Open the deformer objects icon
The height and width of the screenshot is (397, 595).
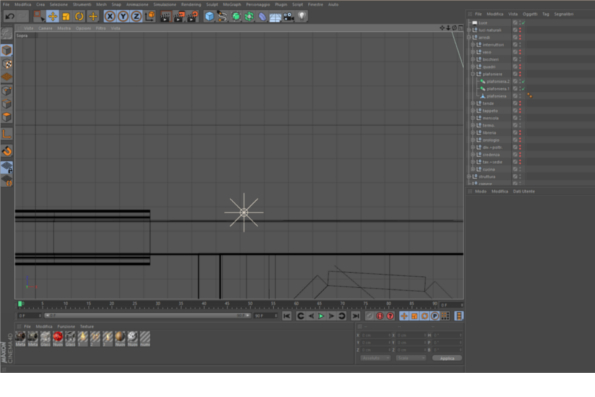point(262,16)
